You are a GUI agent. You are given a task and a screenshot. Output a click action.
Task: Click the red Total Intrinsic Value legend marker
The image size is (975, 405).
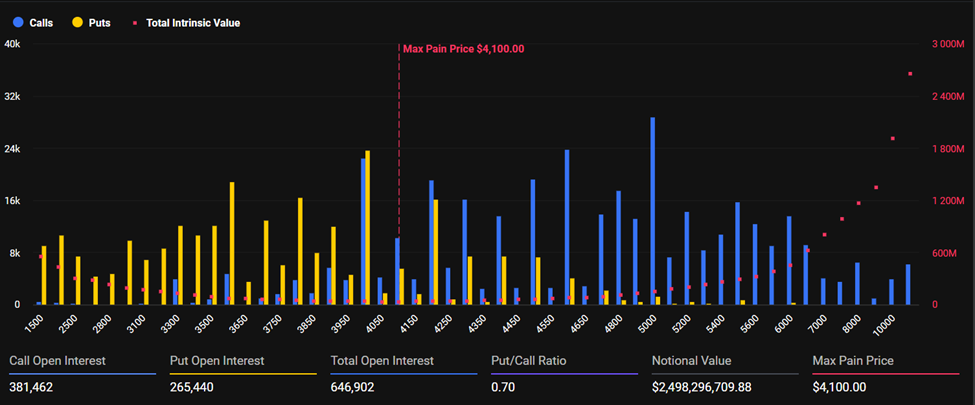(x=134, y=22)
